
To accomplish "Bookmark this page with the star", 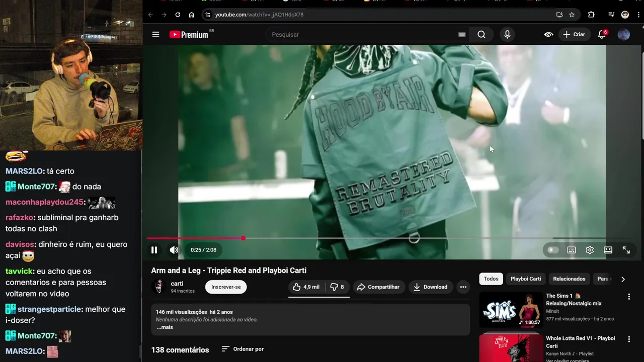I will pos(572,15).
